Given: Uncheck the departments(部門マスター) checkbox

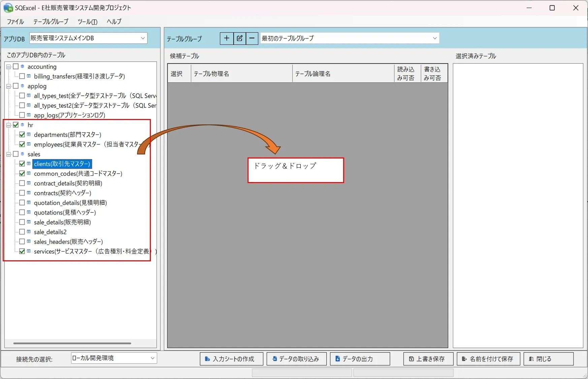Looking at the screenshot, I should click(22, 135).
